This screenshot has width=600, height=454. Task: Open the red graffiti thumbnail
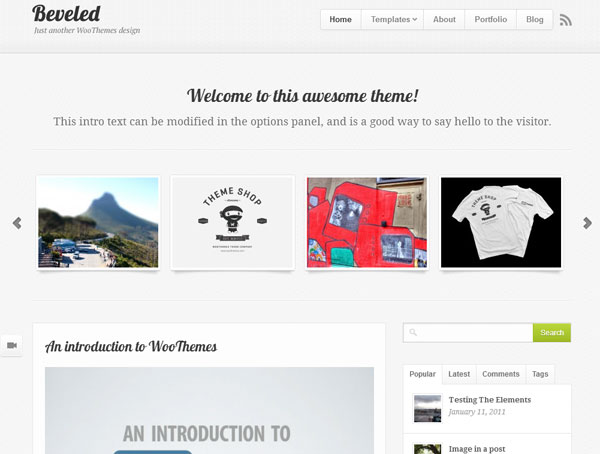coord(367,222)
